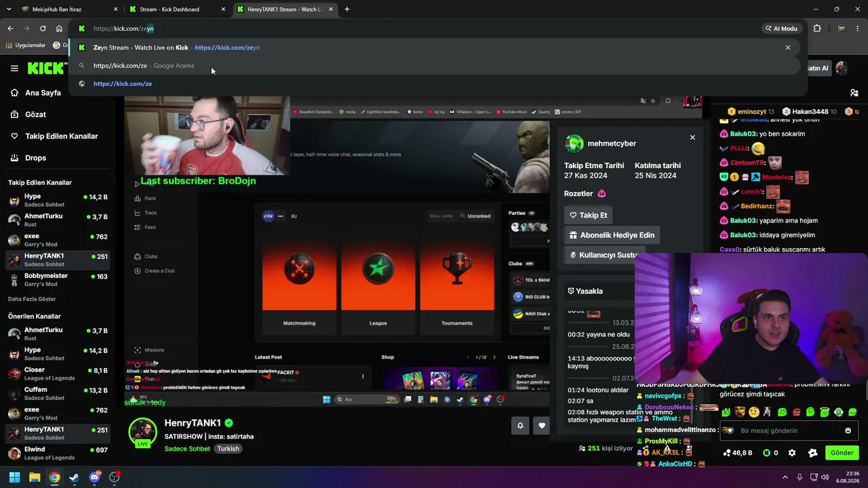Open chat identity badge in message box

728,430
